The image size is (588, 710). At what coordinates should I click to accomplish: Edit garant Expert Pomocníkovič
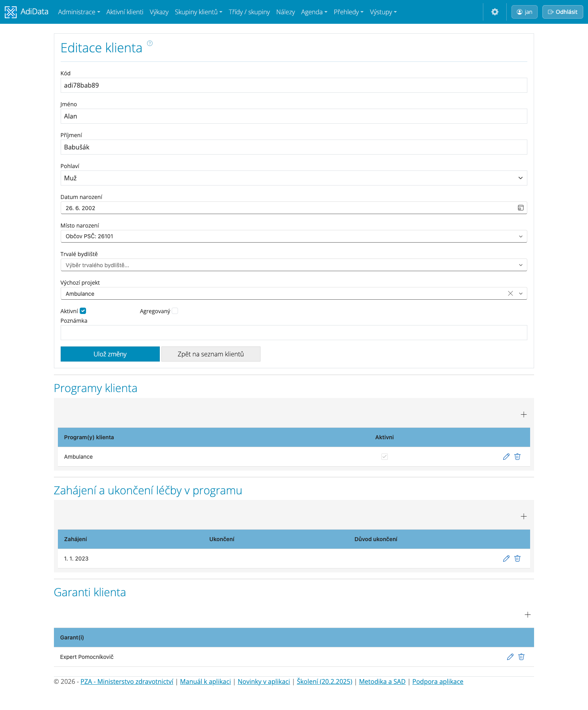(x=510, y=657)
